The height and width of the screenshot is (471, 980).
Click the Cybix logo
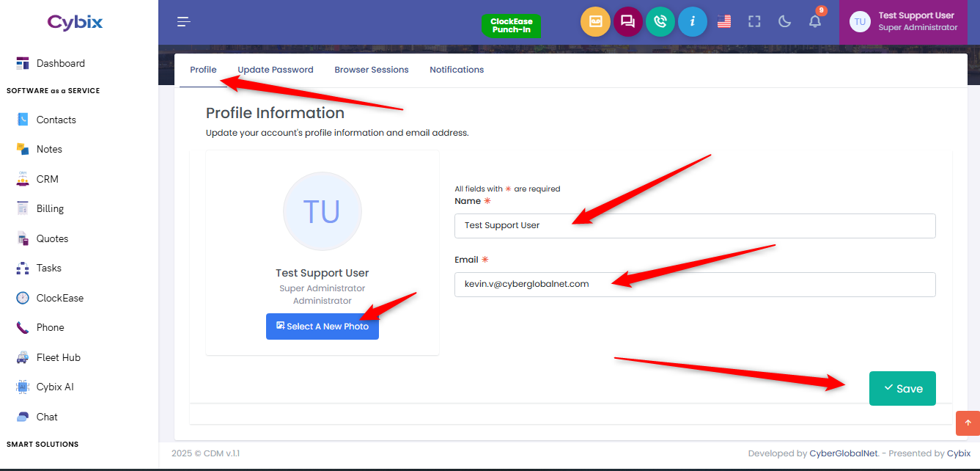pos(75,22)
